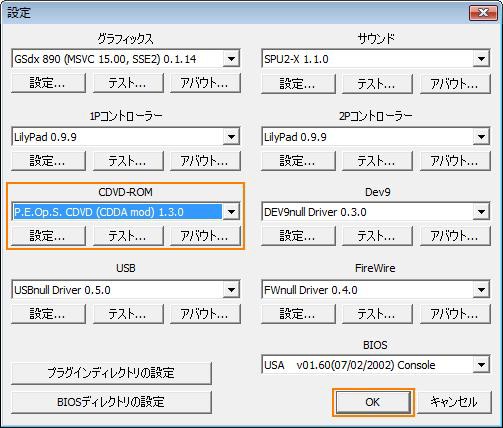
Task: Test the 2Pコントローラー plugin
Action: tap(378, 161)
